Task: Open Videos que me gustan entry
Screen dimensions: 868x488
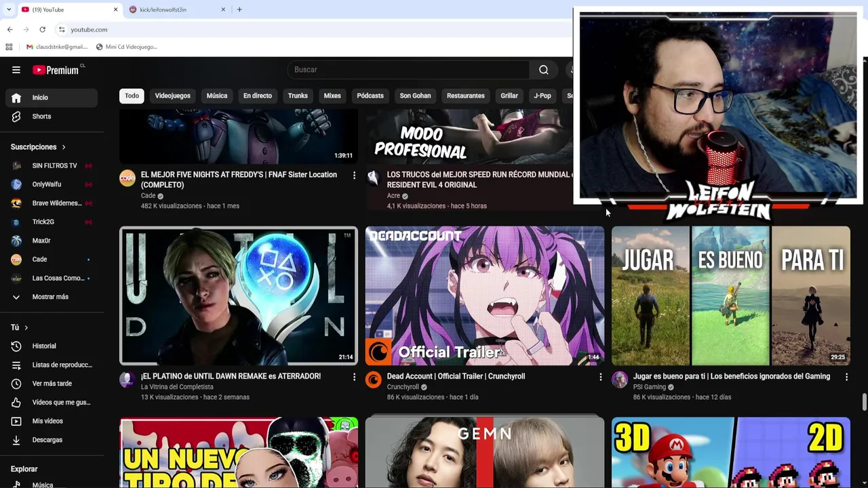Action: coord(52,403)
